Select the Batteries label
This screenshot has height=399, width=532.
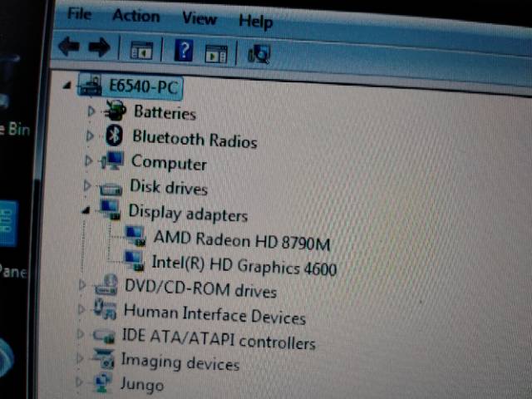coord(165,112)
